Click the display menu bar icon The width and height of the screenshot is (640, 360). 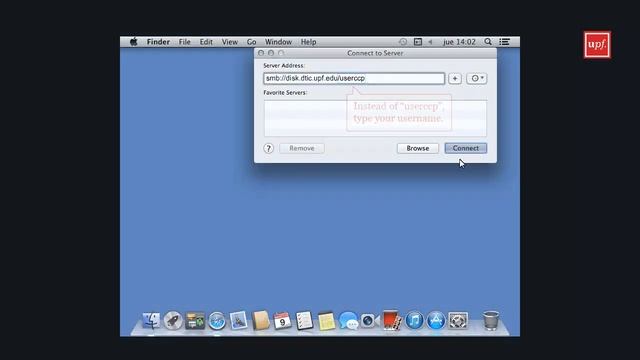coord(418,42)
